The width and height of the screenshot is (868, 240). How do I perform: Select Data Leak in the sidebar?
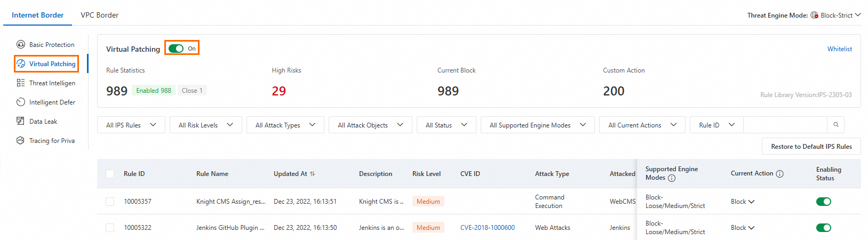(43, 122)
